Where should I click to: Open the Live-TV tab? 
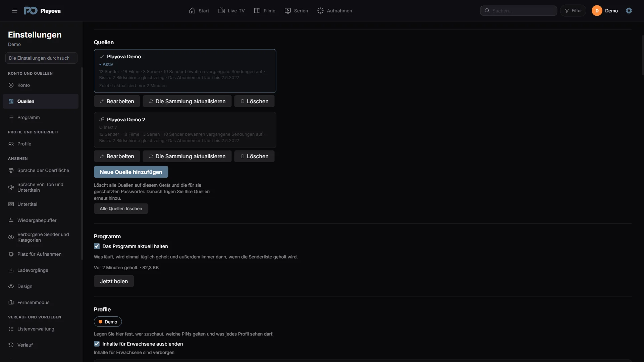[232, 11]
